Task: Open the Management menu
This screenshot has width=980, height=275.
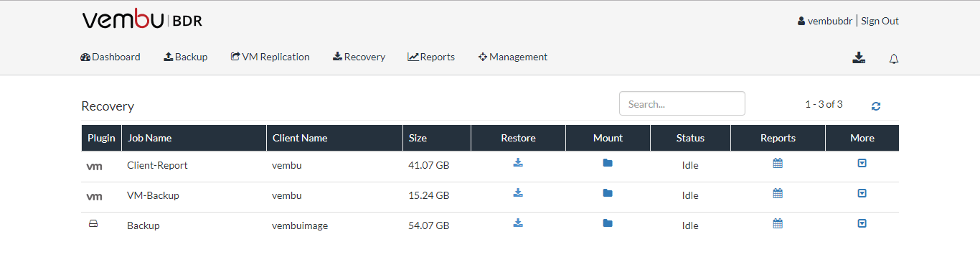Action: tap(513, 57)
